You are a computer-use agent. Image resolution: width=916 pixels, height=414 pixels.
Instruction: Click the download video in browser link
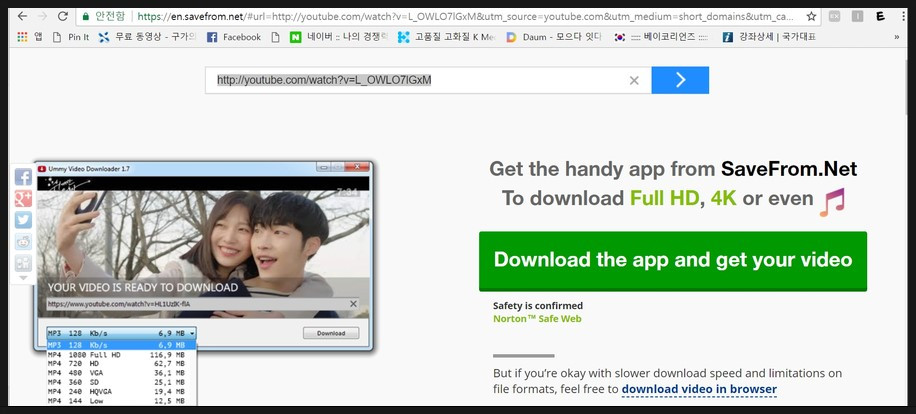pos(699,389)
